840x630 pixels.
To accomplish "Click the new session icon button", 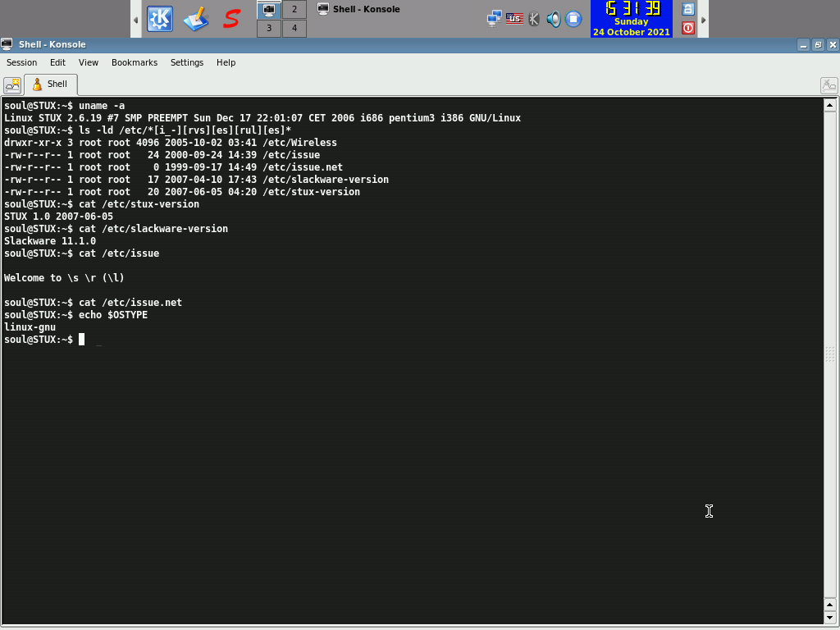I will [x=12, y=84].
